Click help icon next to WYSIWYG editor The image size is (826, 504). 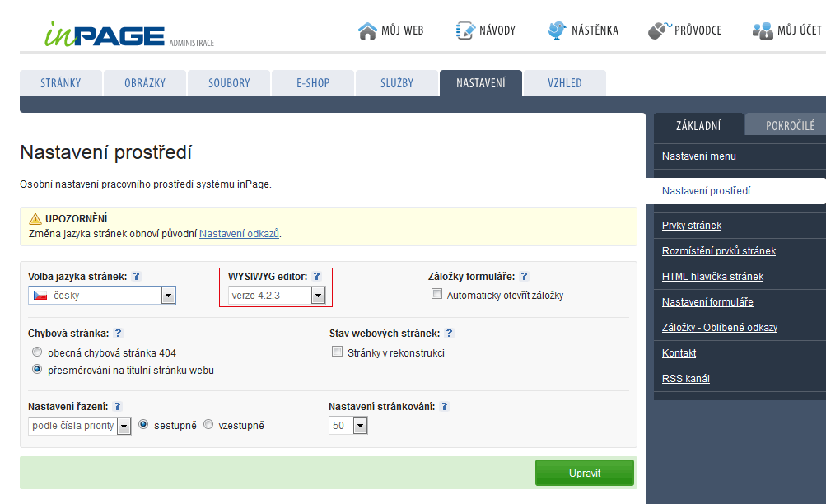point(317,277)
